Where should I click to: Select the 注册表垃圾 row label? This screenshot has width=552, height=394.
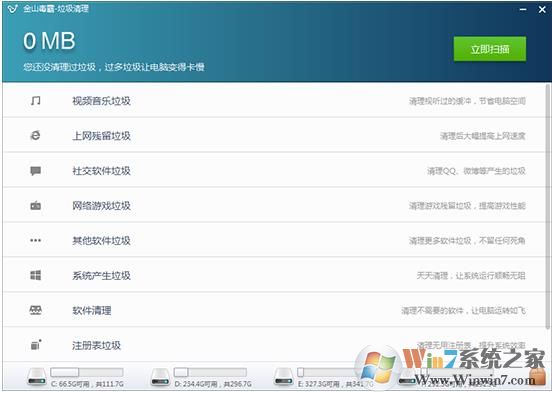click(x=96, y=345)
